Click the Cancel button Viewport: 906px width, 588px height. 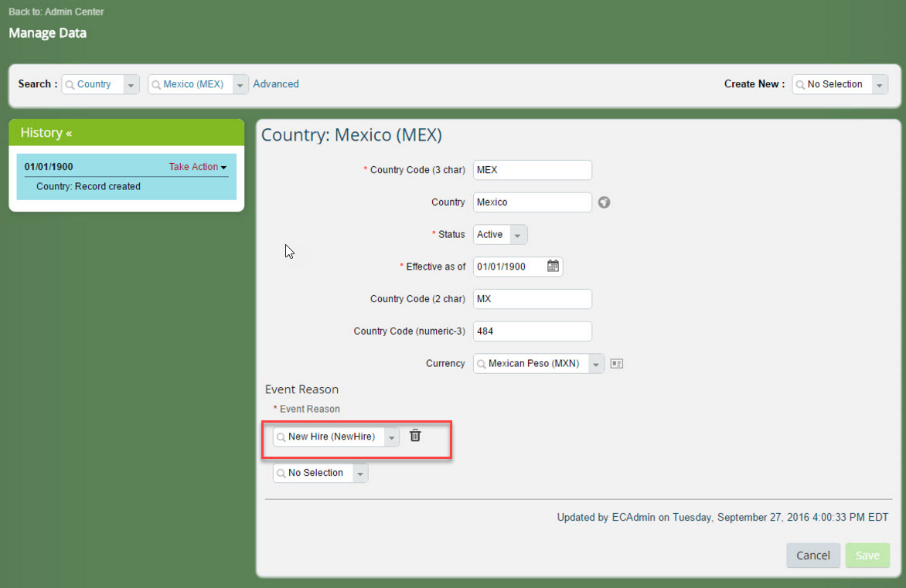(x=813, y=555)
